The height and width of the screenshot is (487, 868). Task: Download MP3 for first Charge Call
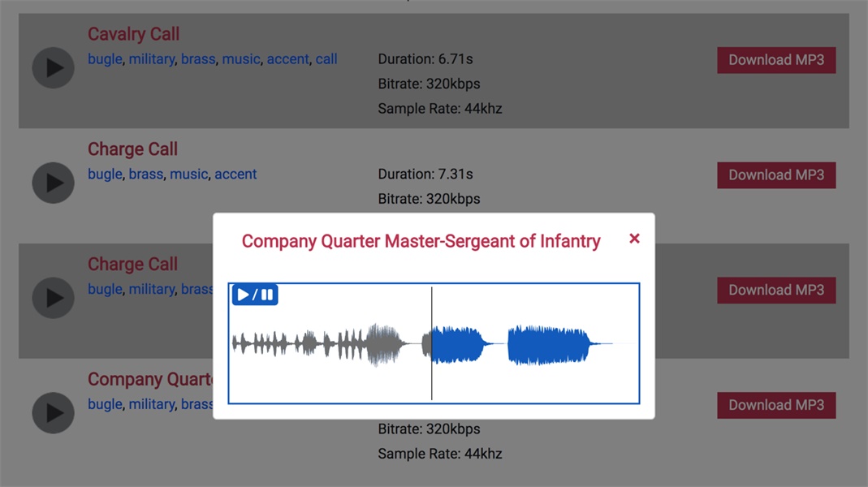pyautogui.click(x=775, y=175)
